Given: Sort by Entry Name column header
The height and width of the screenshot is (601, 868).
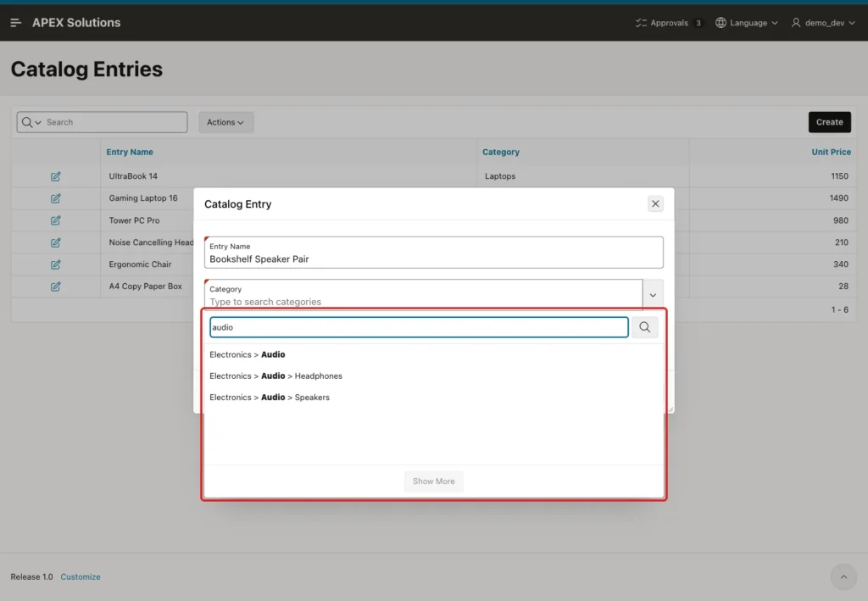Looking at the screenshot, I should point(130,153).
